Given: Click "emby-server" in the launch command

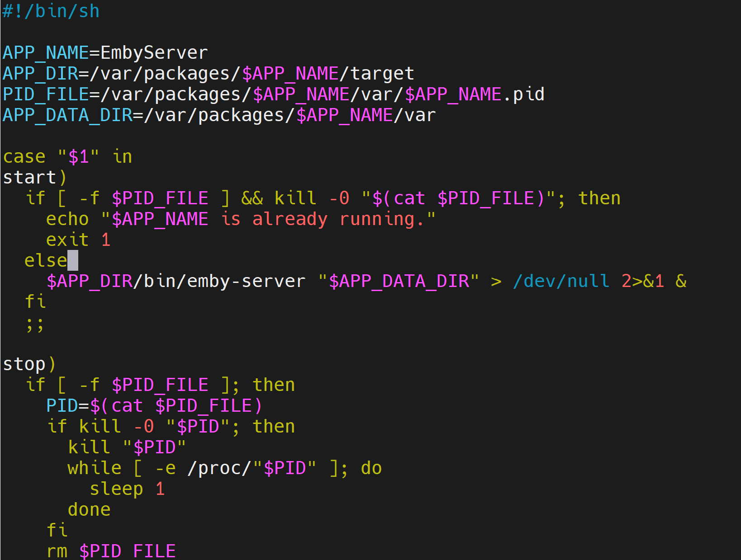Looking at the screenshot, I should point(247,282).
